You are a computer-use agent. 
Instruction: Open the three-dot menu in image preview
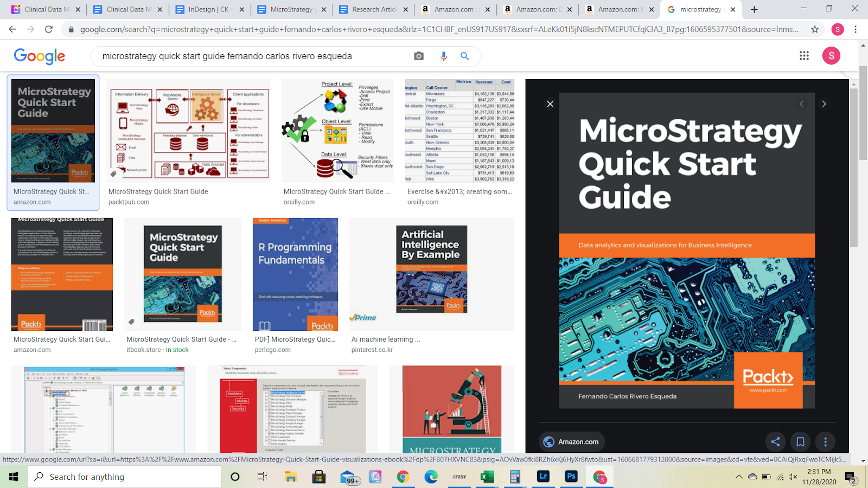825,442
